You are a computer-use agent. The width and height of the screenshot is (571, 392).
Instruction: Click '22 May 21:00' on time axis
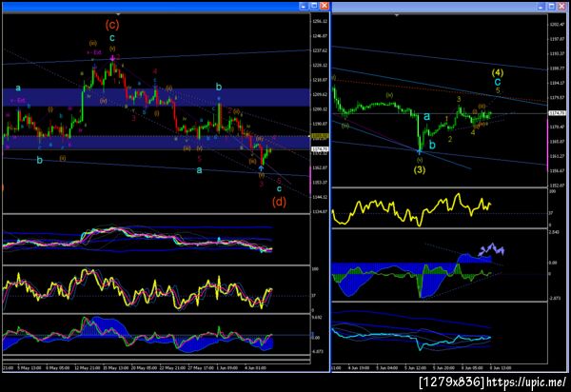(172, 368)
